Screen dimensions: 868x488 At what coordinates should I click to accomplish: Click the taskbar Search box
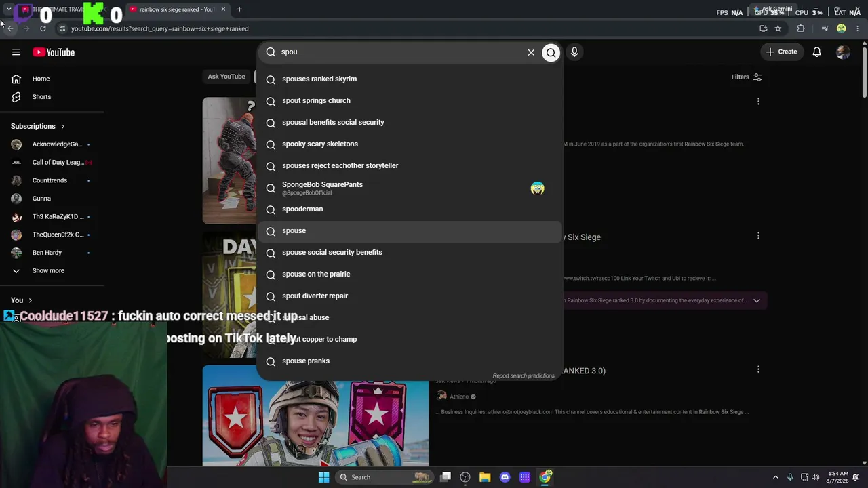point(384,477)
